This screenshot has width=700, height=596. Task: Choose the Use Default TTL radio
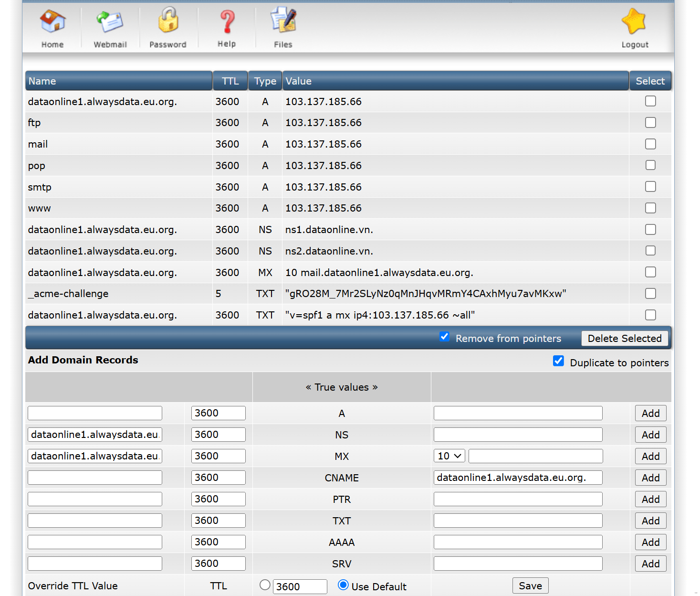coord(343,585)
